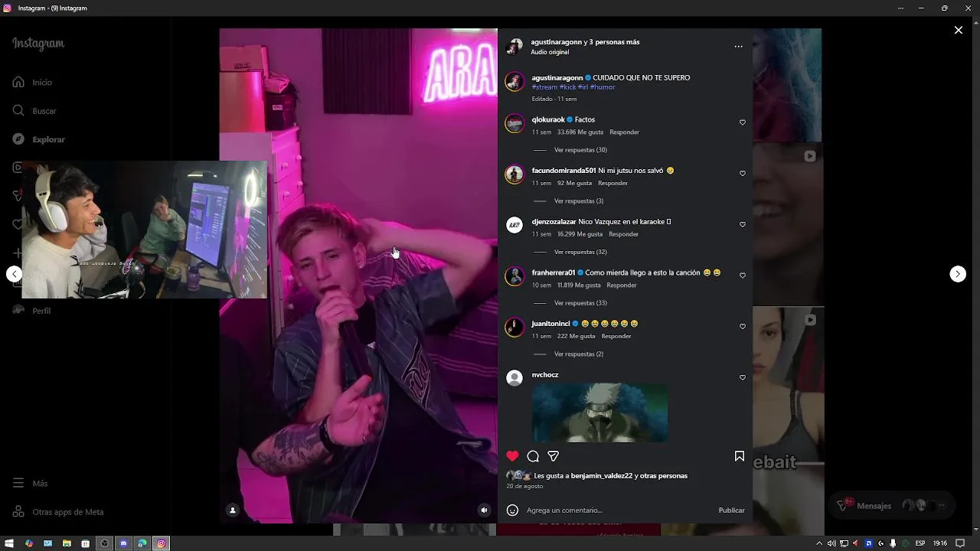Share the post via paper plane icon
Viewport: 980px width, 551px height.
[x=553, y=456]
